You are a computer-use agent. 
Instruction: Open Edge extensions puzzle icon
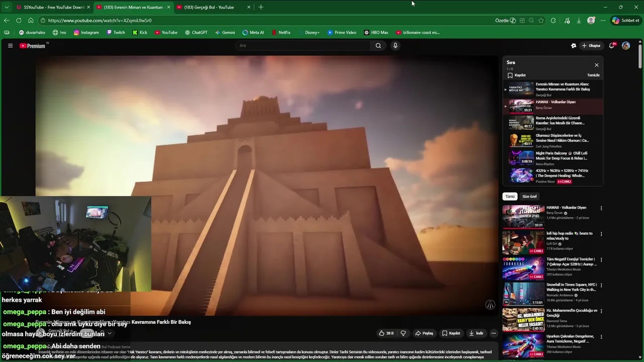point(553,21)
